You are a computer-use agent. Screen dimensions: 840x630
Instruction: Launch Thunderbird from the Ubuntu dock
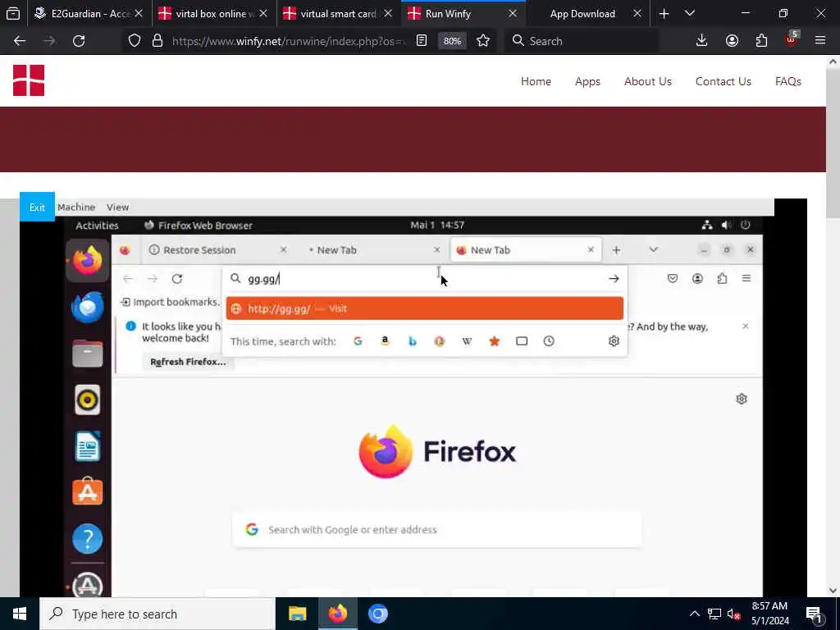(87, 308)
